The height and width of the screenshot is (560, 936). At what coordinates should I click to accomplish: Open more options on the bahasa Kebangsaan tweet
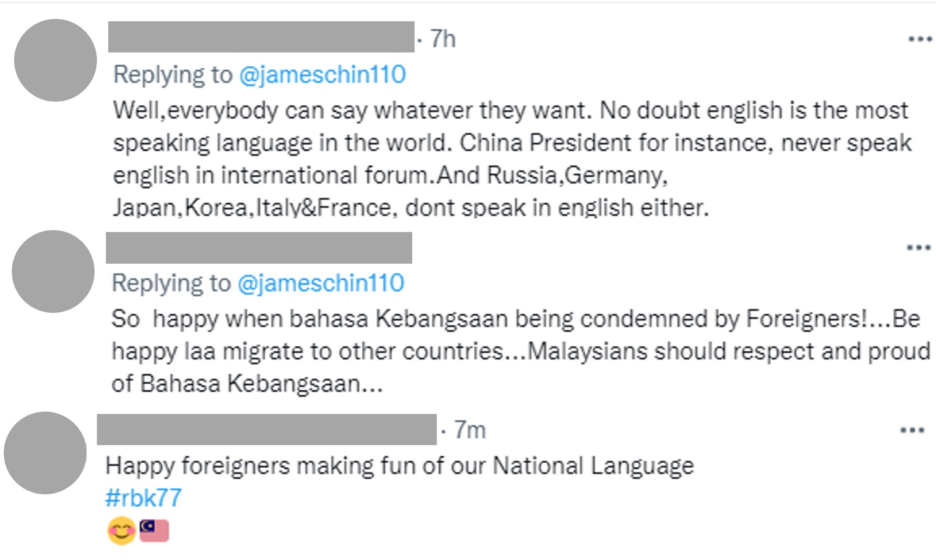pyautogui.click(x=919, y=248)
